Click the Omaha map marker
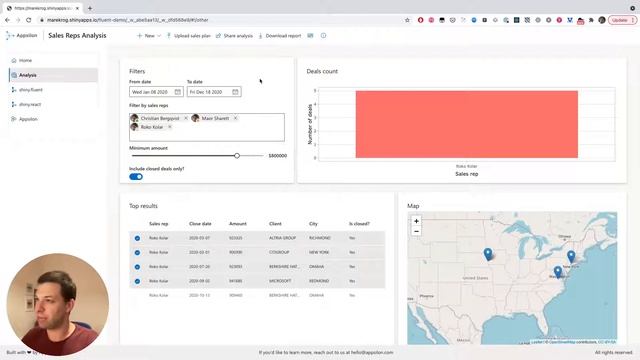This screenshot has width=640, height=360. [x=488, y=254]
